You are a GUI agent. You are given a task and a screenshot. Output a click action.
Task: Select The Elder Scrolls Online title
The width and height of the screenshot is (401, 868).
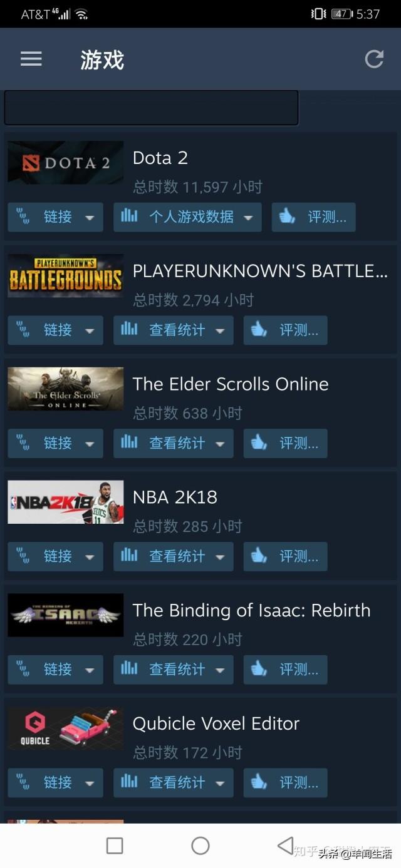click(x=231, y=384)
